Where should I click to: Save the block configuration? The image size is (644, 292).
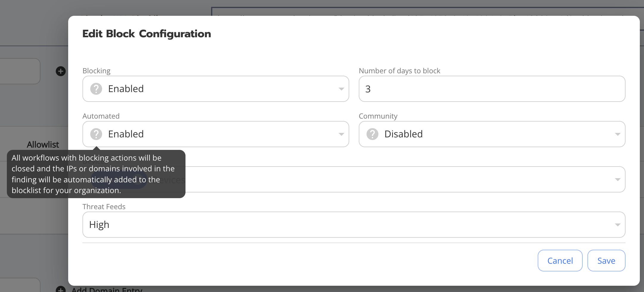[x=606, y=261]
